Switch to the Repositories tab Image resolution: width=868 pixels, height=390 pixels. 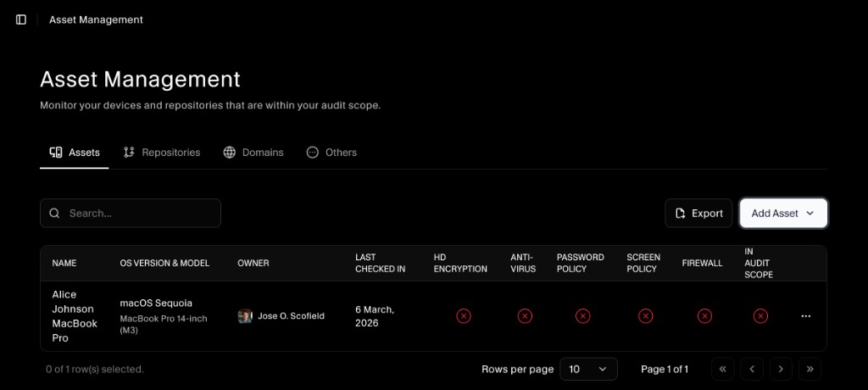pos(162,153)
